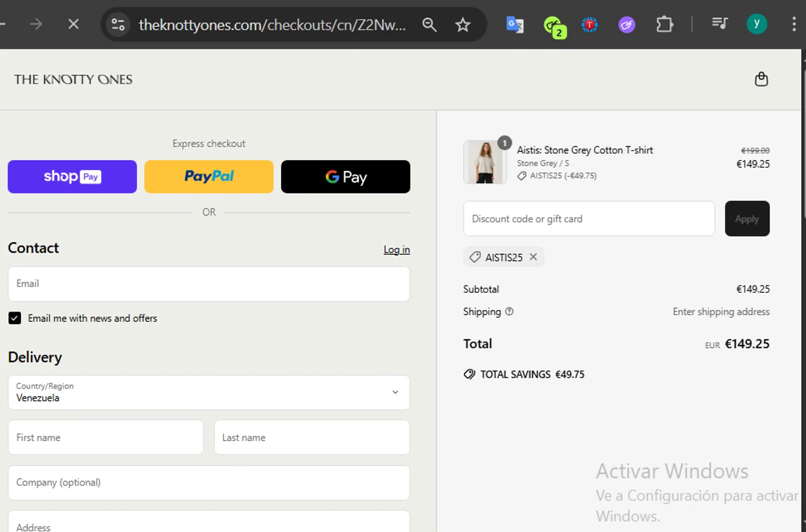Image resolution: width=806 pixels, height=532 pixels.
Task: Click the 'AISTIS25 (-€49.75)' line under product
Action: tap(557, 176)
